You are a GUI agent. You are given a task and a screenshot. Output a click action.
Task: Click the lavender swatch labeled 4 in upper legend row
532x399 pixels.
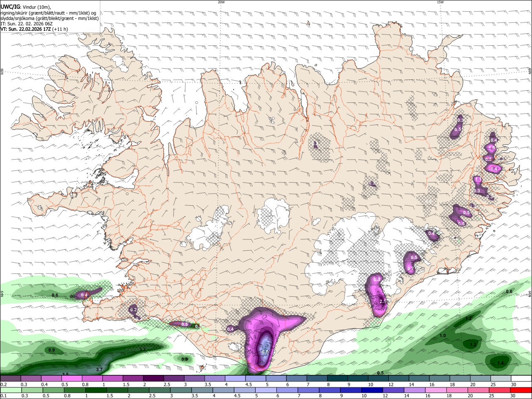(235, 379)
